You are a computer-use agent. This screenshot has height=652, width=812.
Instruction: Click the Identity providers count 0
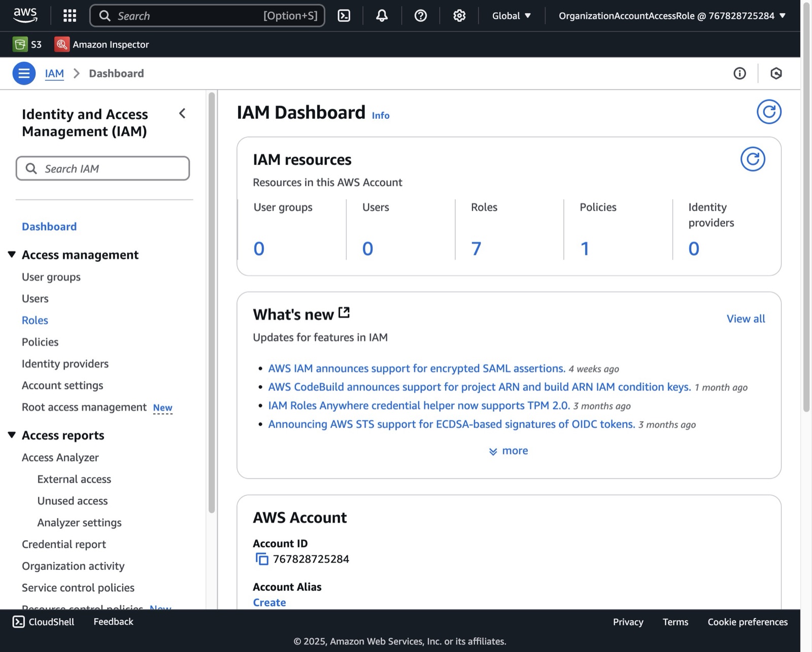(694, 249)
